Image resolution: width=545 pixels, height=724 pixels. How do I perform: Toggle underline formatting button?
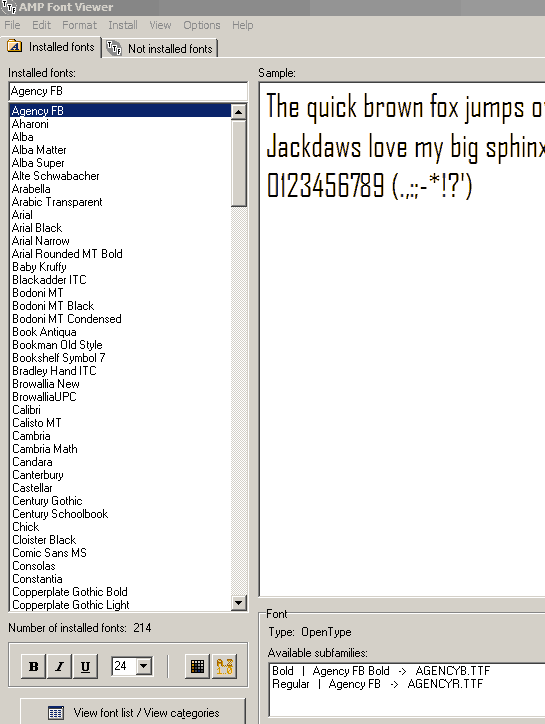[x=85, y=666]
